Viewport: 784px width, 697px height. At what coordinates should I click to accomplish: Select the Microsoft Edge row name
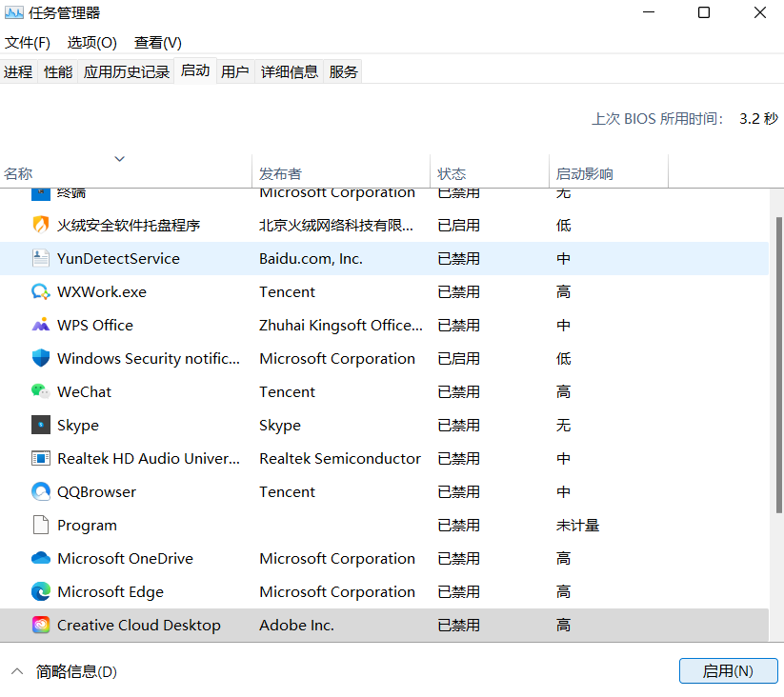(111, 592)
